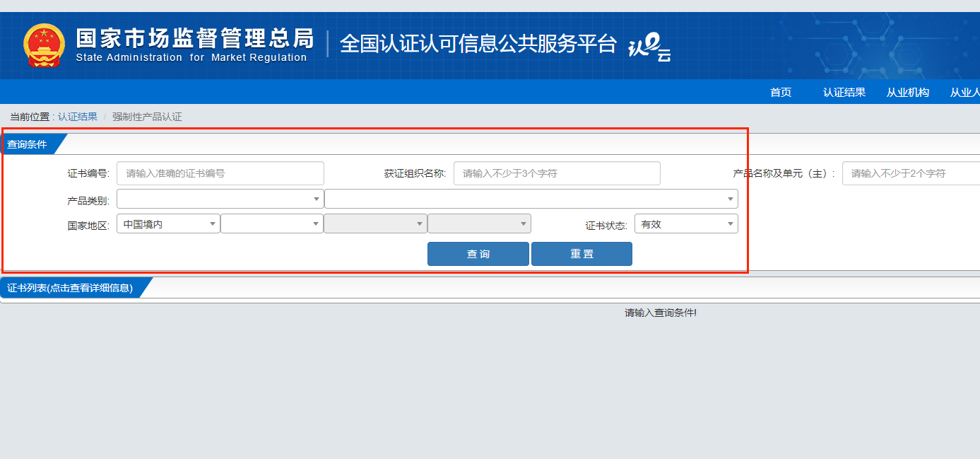Navigate to 首页 in the menu bar

pos(780,92)
